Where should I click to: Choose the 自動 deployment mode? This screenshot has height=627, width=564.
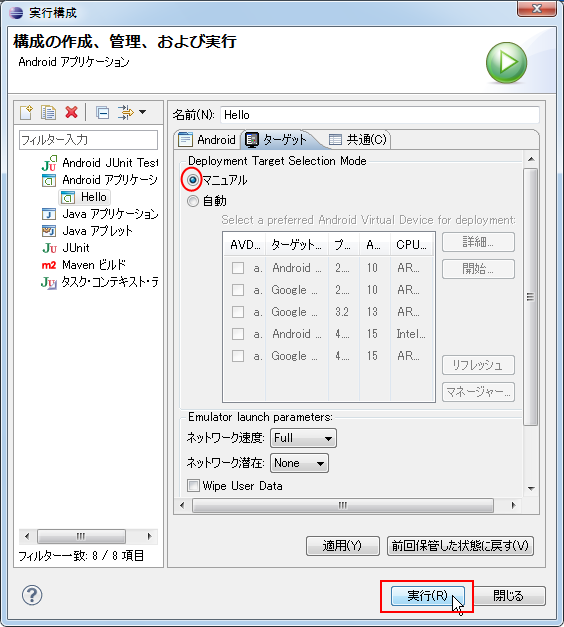(193, 201)
